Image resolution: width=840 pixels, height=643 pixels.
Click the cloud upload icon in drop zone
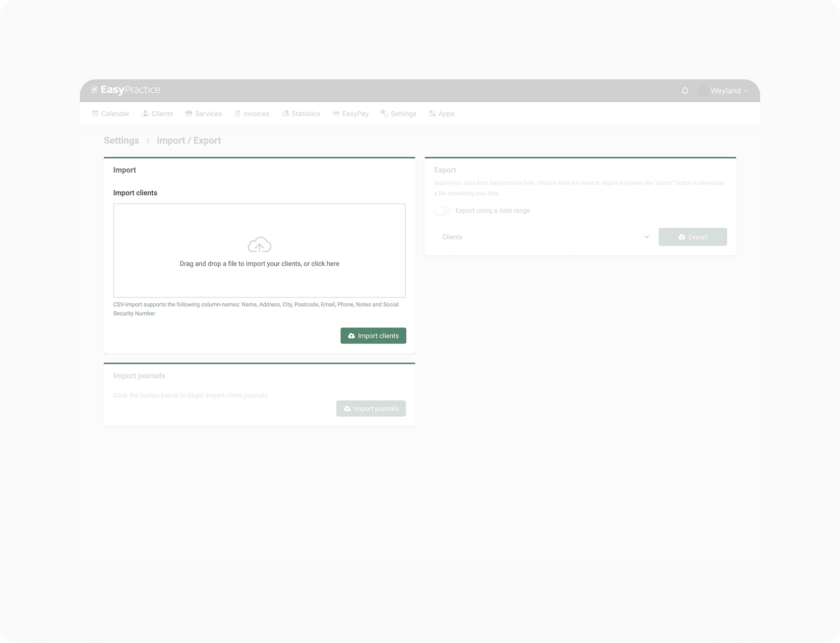(x=259, y=245)
